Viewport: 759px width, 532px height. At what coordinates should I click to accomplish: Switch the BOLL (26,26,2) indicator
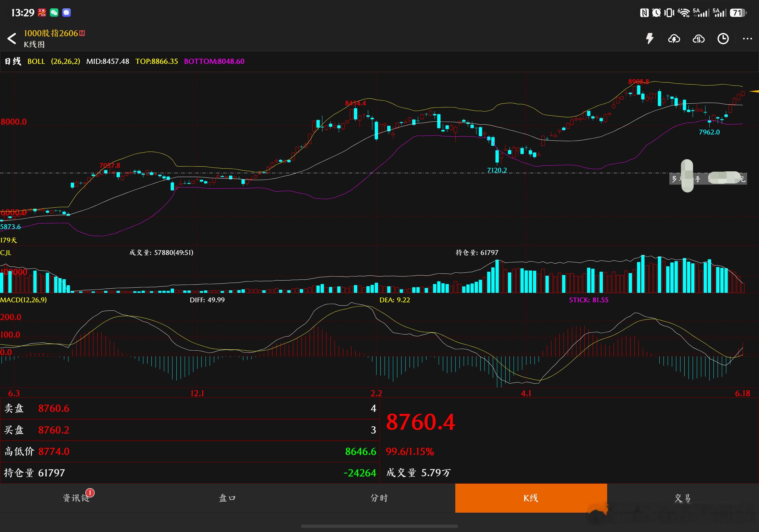54,61
